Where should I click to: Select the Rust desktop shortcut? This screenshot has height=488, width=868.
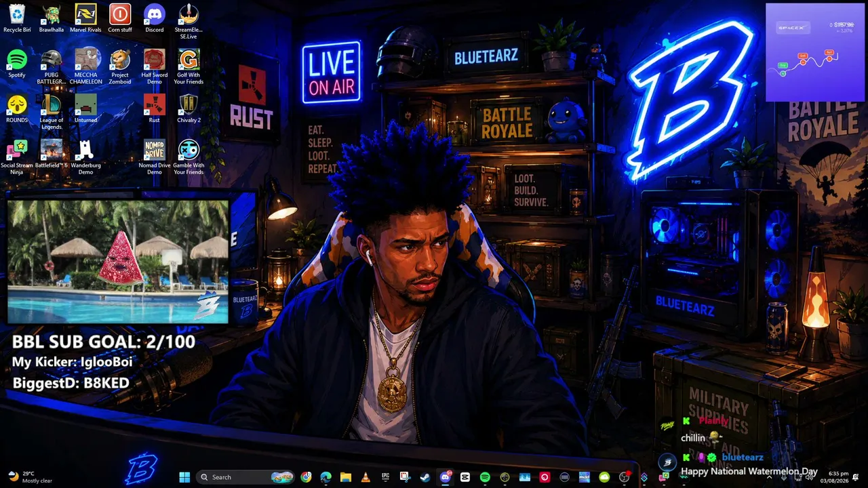point(155,108)
